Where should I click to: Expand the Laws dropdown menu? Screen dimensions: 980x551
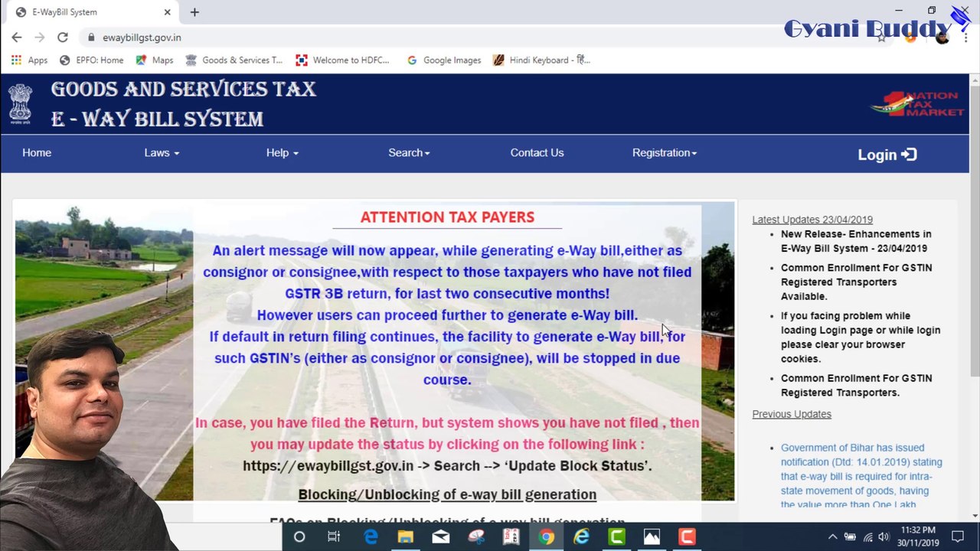click(x=162, y=153)
